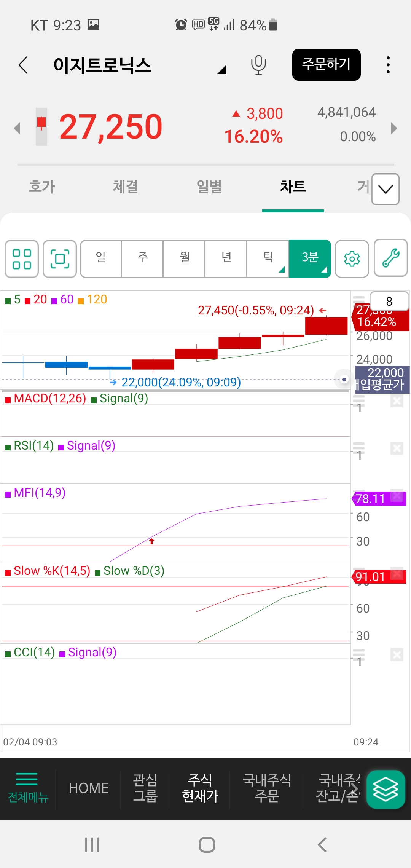Tap the 120 moving average orange label
The width and height of the screenshot is (411, 868).
click(x=97, y=300)
